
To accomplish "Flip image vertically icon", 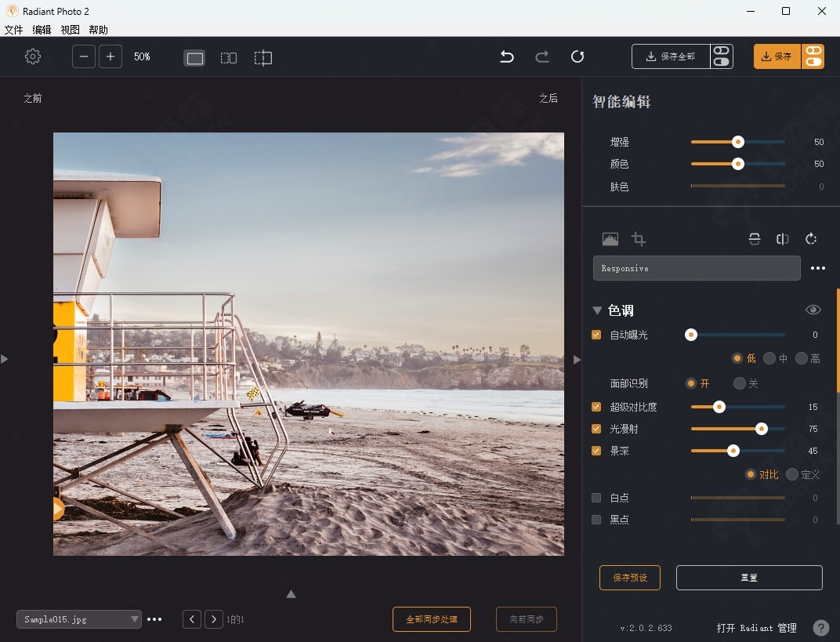I will pos(755,239).
